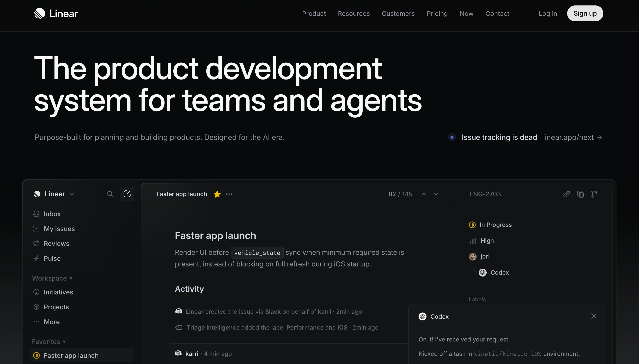The width and height of the screenshot is (639, 364).
Task: Open the Resources nav menu
Action: [x=353, y=14]
